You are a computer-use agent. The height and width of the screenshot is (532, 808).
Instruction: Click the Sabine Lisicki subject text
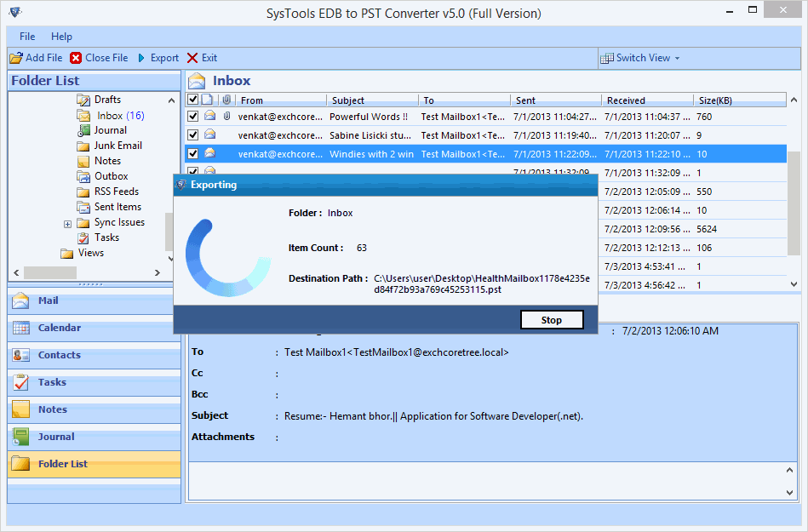click(x=370, y=135)
